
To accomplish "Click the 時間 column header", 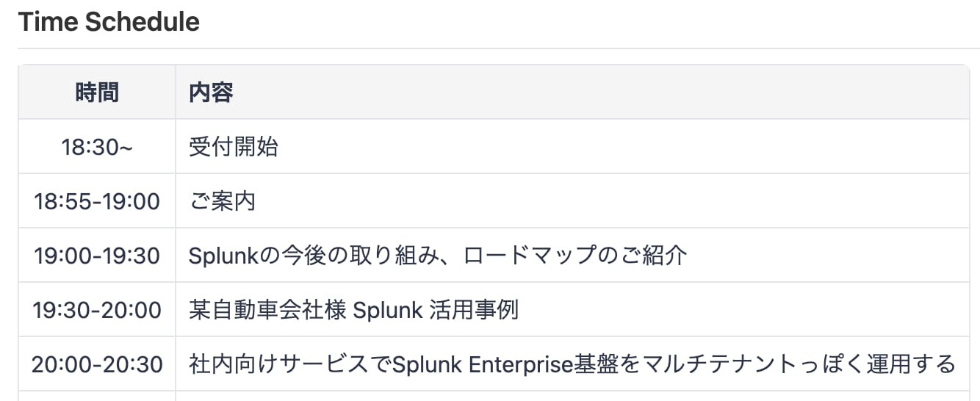I will pyautogui.click(x=97, y=93).
